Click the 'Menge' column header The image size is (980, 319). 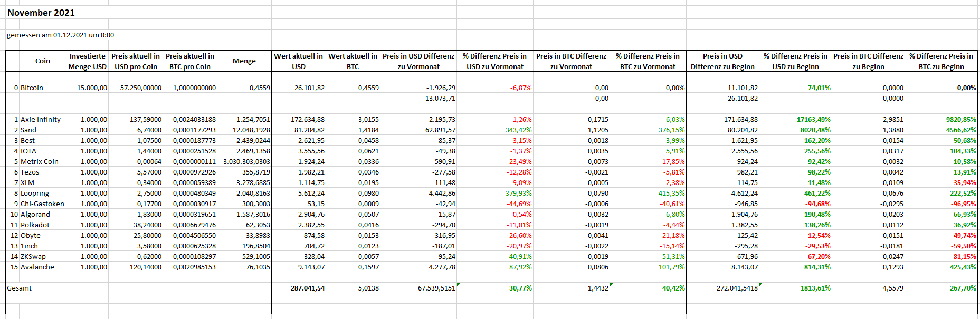[x=244, y=61]
